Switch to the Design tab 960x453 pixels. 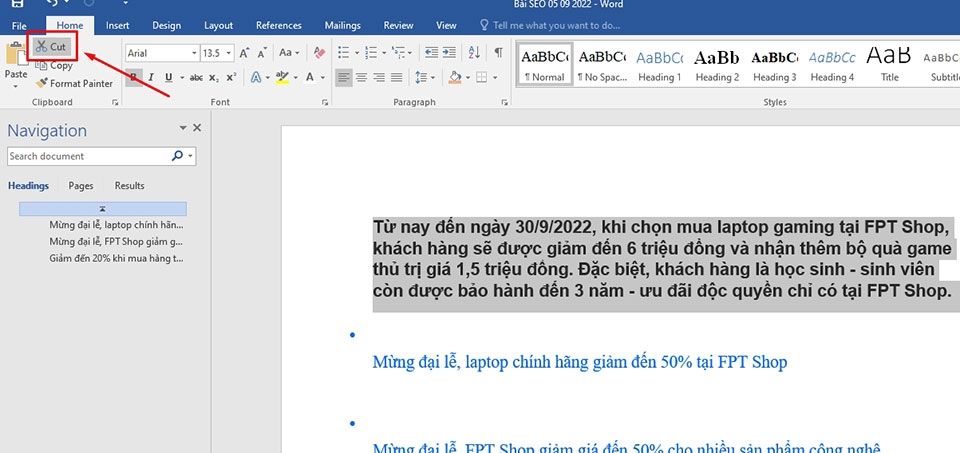(x=167, y=26)
